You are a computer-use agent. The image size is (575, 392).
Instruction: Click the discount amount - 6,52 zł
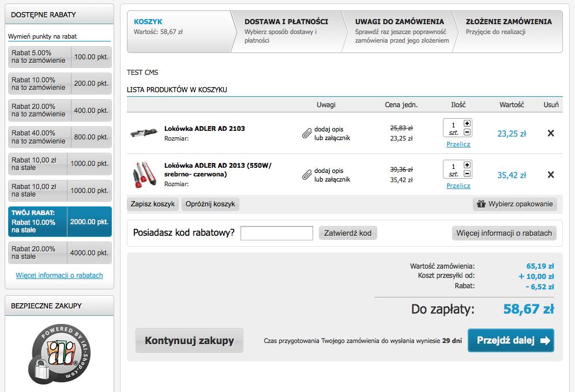click(540, 287)
